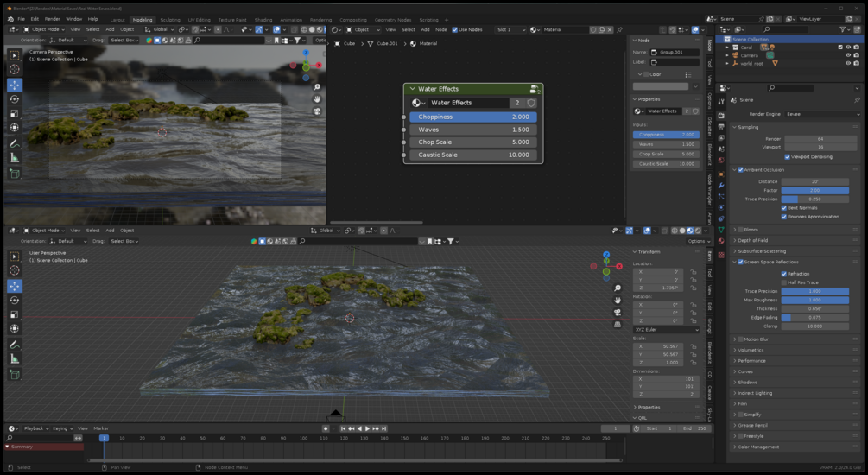Select the Add Cube tool in lower viewport
Viewport: 868px width, 475px height.
15,375
